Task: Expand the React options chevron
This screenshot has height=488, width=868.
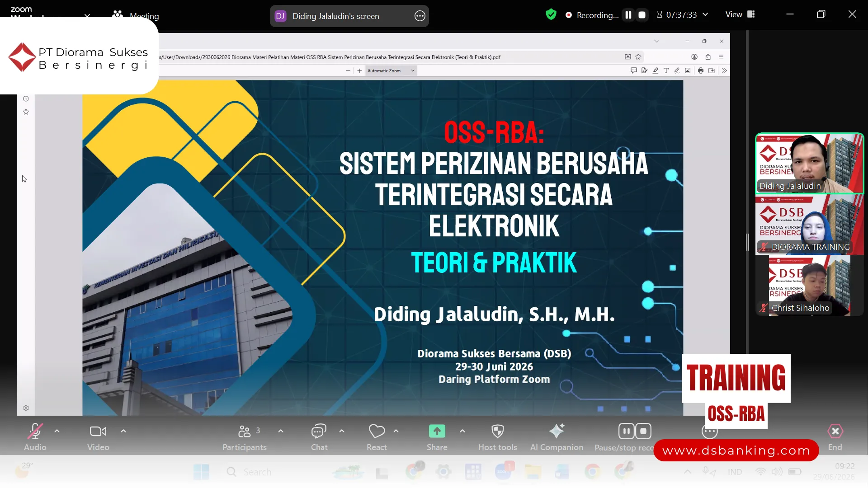Action: [x=396, y=431]
